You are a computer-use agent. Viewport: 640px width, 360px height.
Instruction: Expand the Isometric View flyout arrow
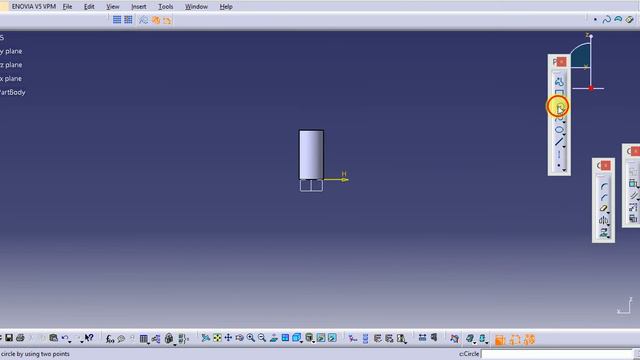[x=301, y=342]
